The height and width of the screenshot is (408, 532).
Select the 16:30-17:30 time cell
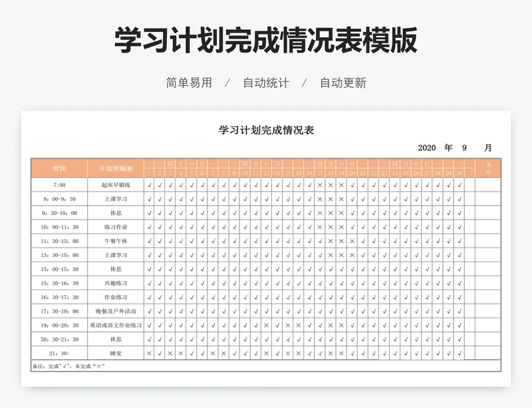pyautogui.click(x=59, y=298)
